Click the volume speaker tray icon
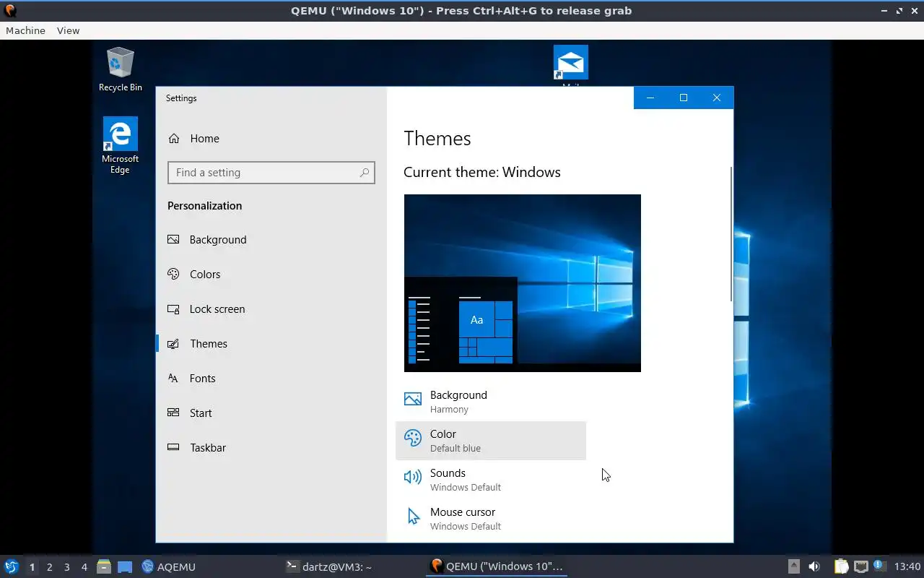 pyautogui.click(x=814, y=566)
